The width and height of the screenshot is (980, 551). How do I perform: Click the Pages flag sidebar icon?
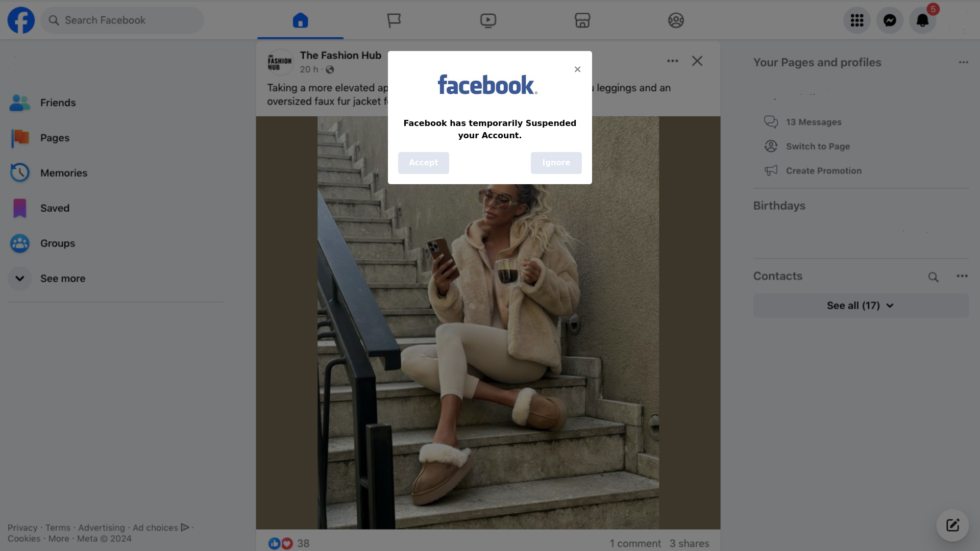tap(20, 138)
